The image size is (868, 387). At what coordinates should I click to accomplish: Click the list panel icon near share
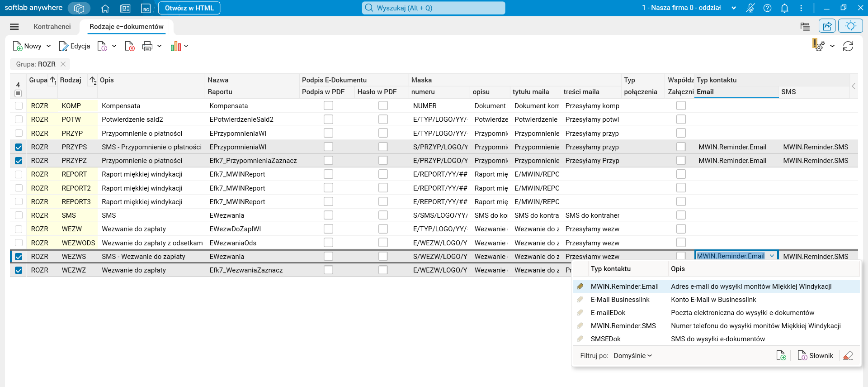click(805, 26)
